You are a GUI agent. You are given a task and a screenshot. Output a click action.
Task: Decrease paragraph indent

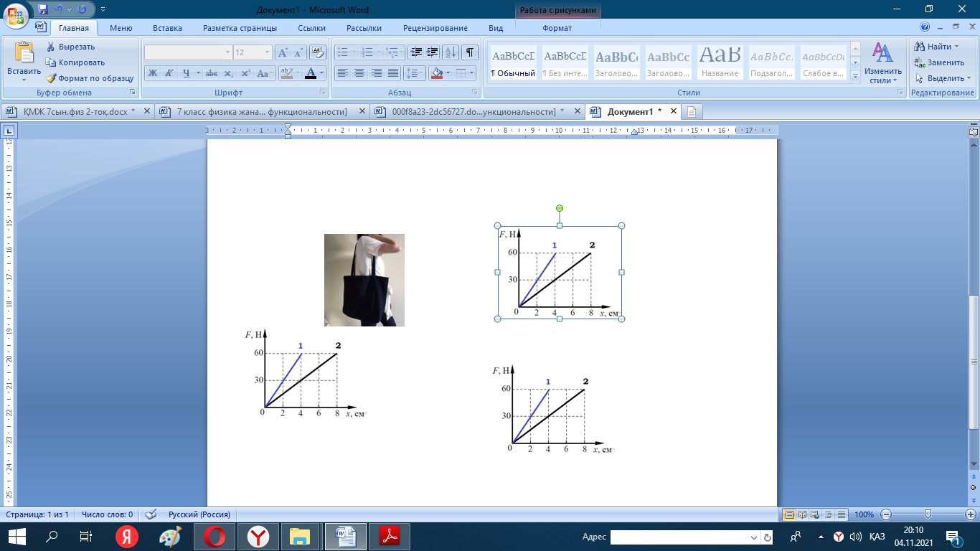pos(416,52)
